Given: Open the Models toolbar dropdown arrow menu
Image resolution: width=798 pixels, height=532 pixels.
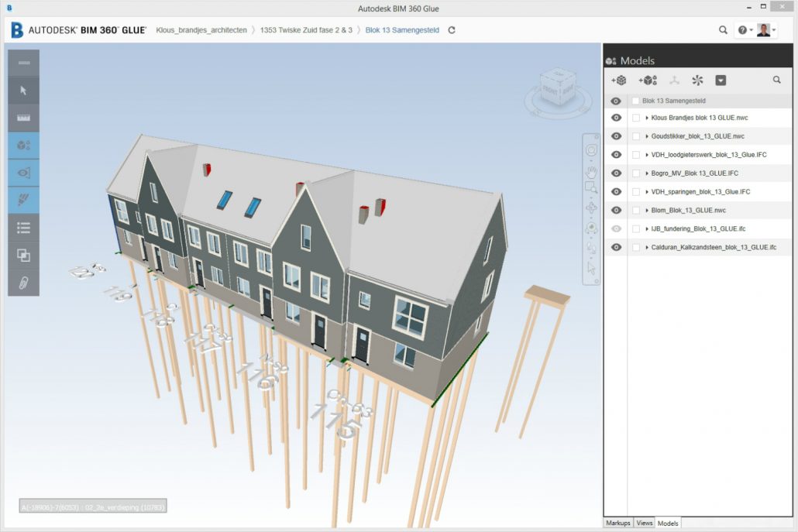Looking at the screenshot, I should tap(721, 81).
